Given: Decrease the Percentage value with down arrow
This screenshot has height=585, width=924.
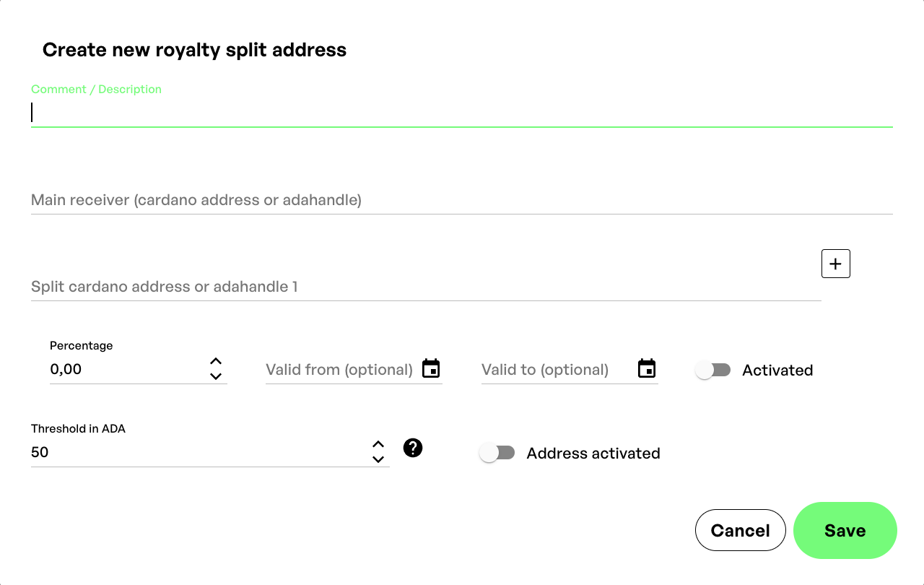Looking at the screenshot, I should pyautogui.click(x=216, y=376).
